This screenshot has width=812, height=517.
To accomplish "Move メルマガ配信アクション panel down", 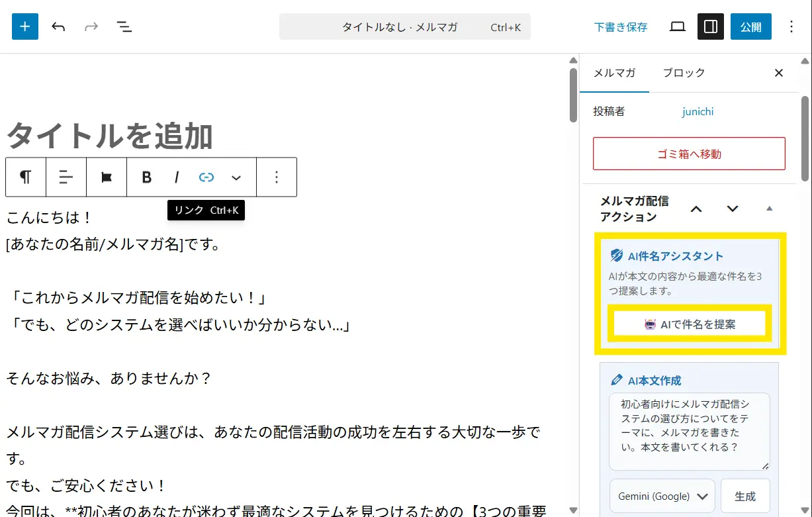I will point(732,209).
